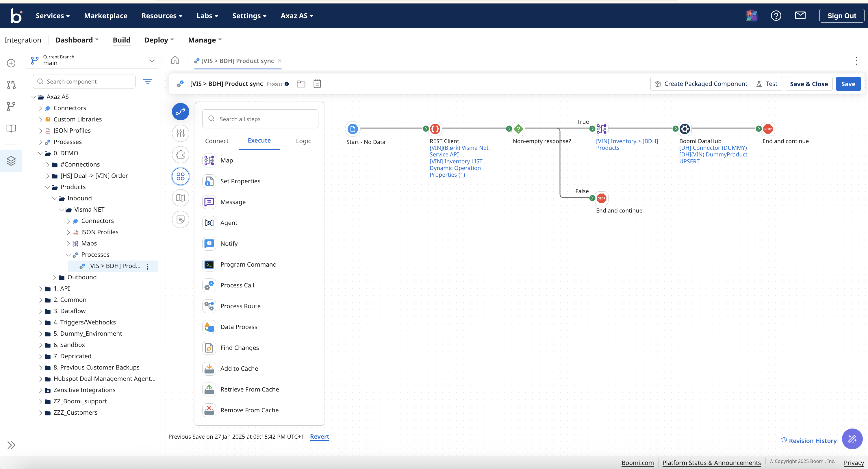Click the Non-empty response decision shape
Screen dimensions: 868x469
pos(518,128)
